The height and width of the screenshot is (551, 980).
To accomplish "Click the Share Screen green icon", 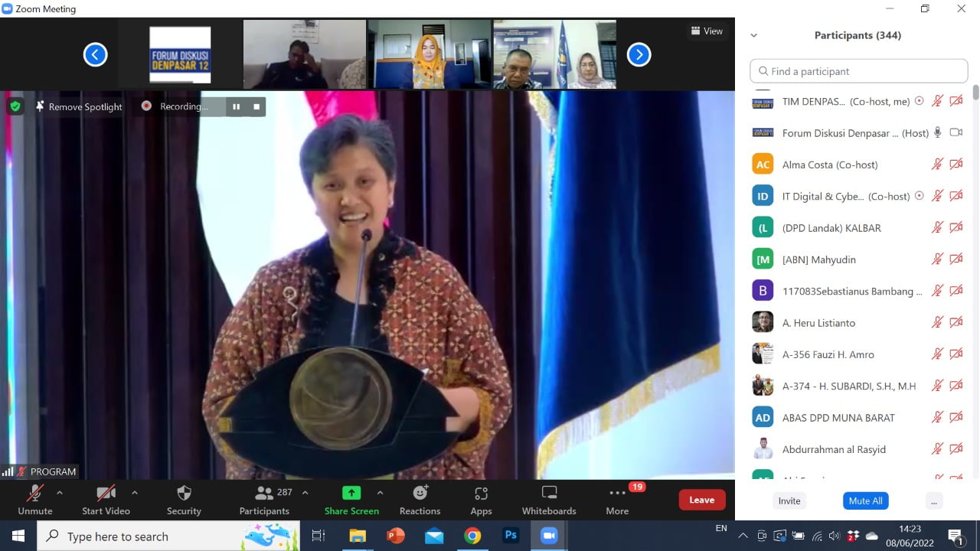I will tap(351, 494).
